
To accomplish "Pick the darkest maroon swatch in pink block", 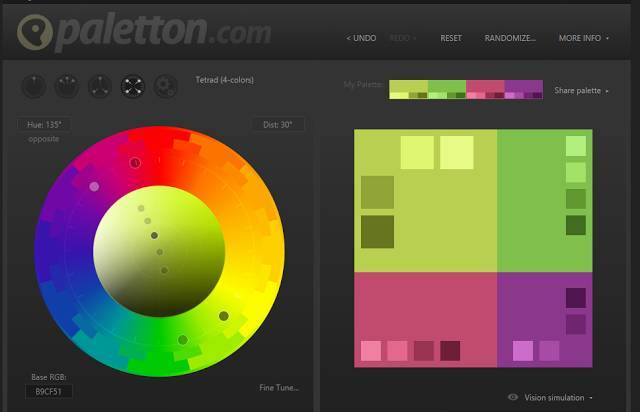I will (x=450, y=351).
